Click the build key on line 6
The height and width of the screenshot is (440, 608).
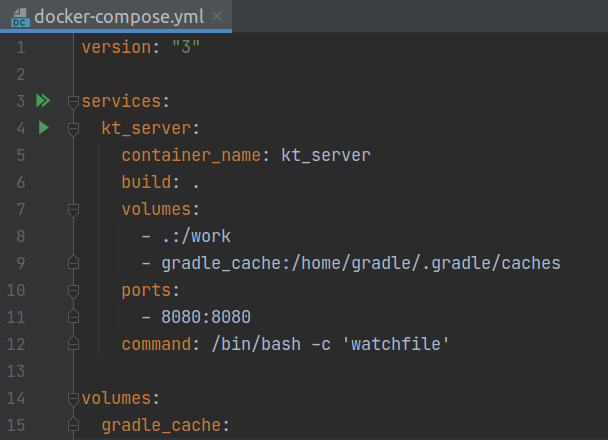pyautogui.click(x=146, y=182)
